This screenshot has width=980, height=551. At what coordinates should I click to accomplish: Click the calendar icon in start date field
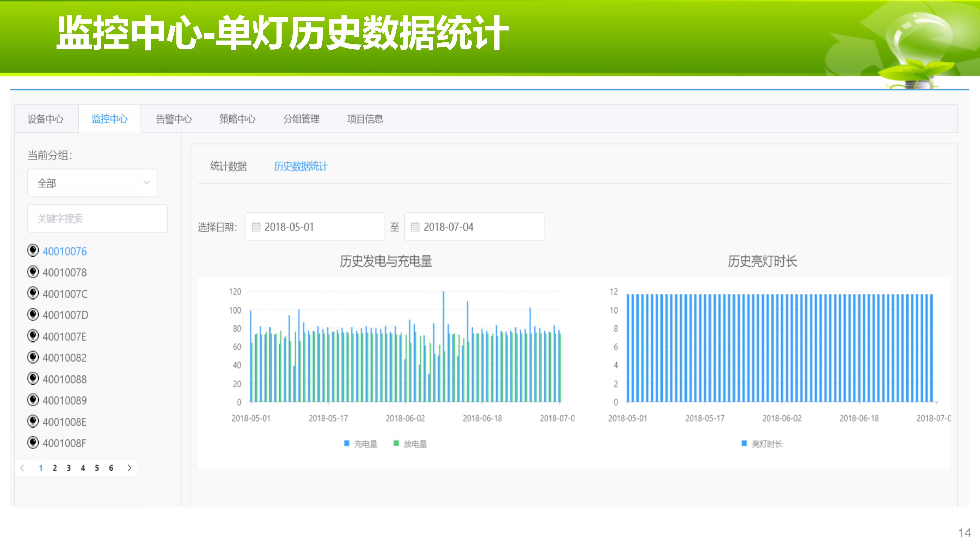tap(256, 227)
